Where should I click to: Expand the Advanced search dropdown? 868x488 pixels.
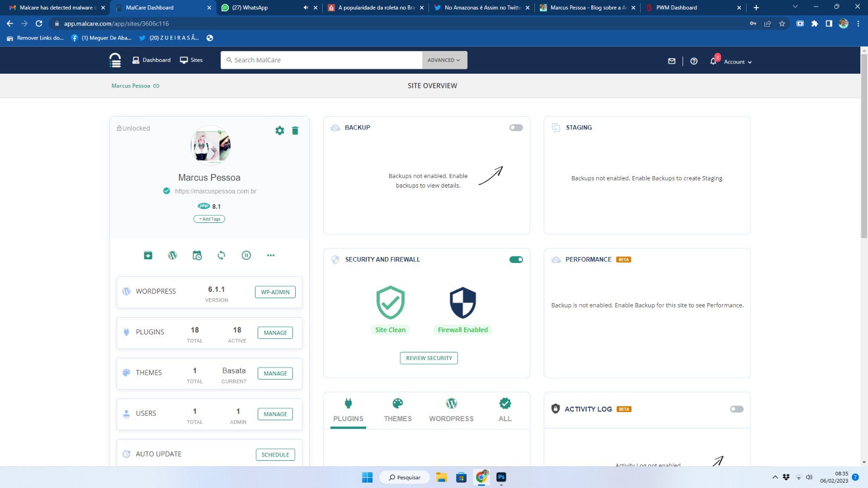444,60
